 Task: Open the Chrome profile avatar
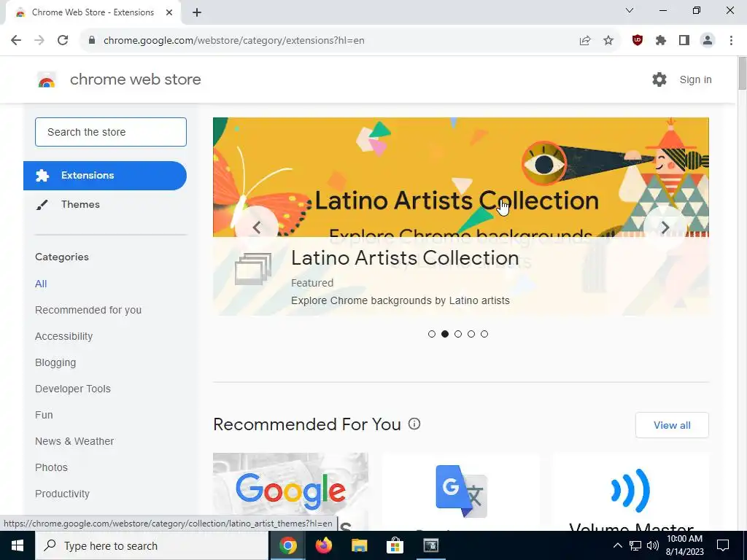tap(708, 41)
